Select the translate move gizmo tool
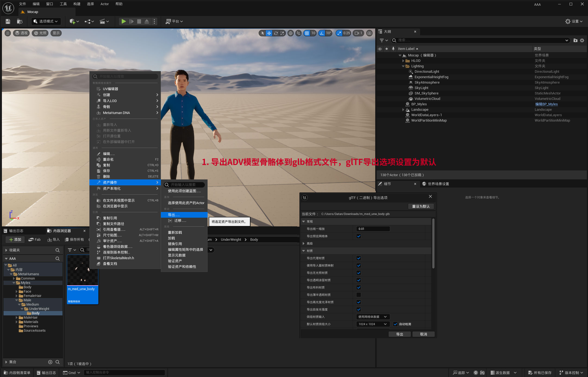The width and height of the screenshot is (588, 377). pyautogui.click(x=269, y=33)
